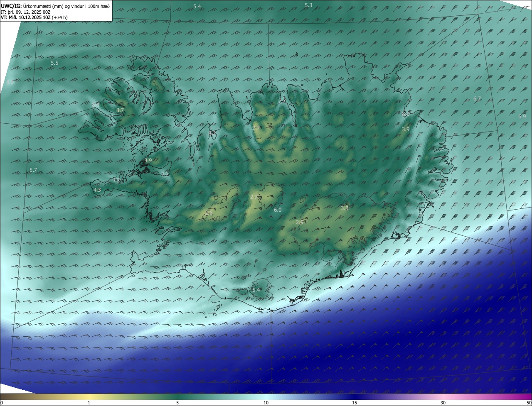The width and height of the screenshot is (532, 406).
Task: Click the precipitation color scale bar
Action: click(x=266, y=396)
